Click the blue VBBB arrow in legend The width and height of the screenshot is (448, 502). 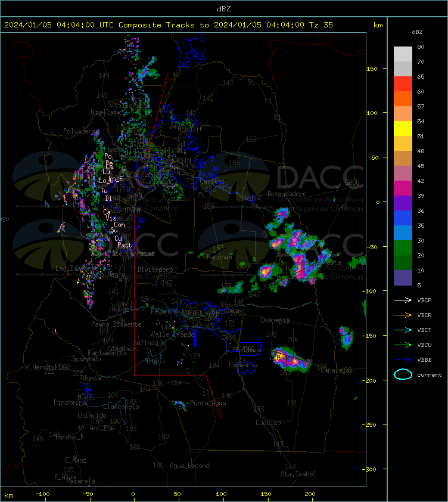click(403, 360)
